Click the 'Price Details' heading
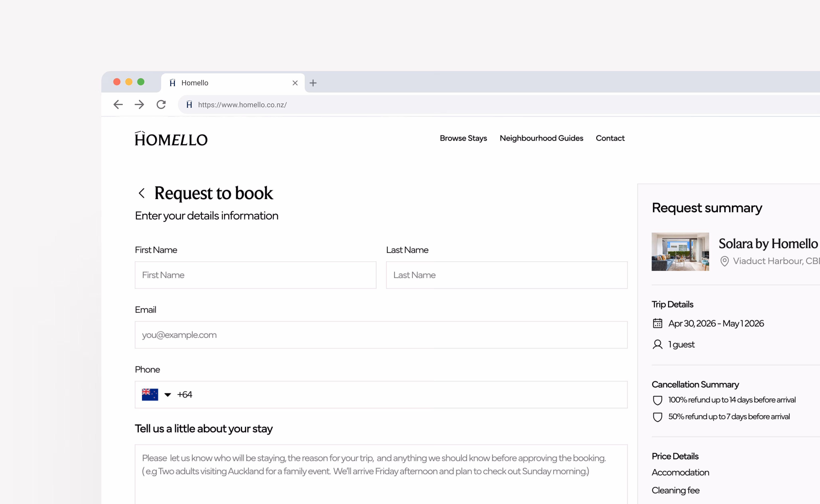The height and width of the screenshot is (504, 820). click(x=675, y=456)
